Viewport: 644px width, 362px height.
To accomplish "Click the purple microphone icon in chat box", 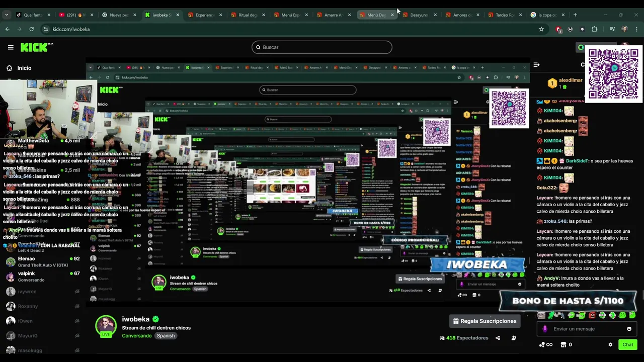I will (545, 329).
